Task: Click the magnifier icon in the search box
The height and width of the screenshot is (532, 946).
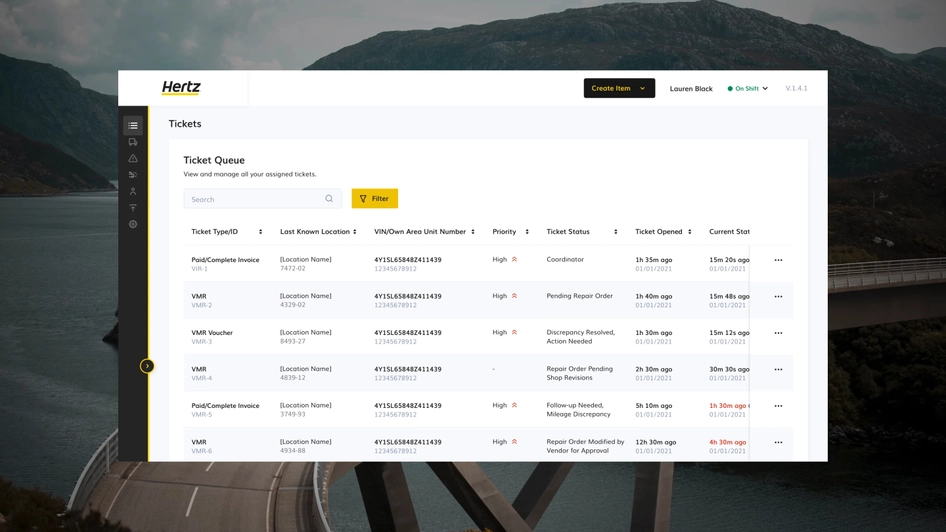Action: point(329,198)
